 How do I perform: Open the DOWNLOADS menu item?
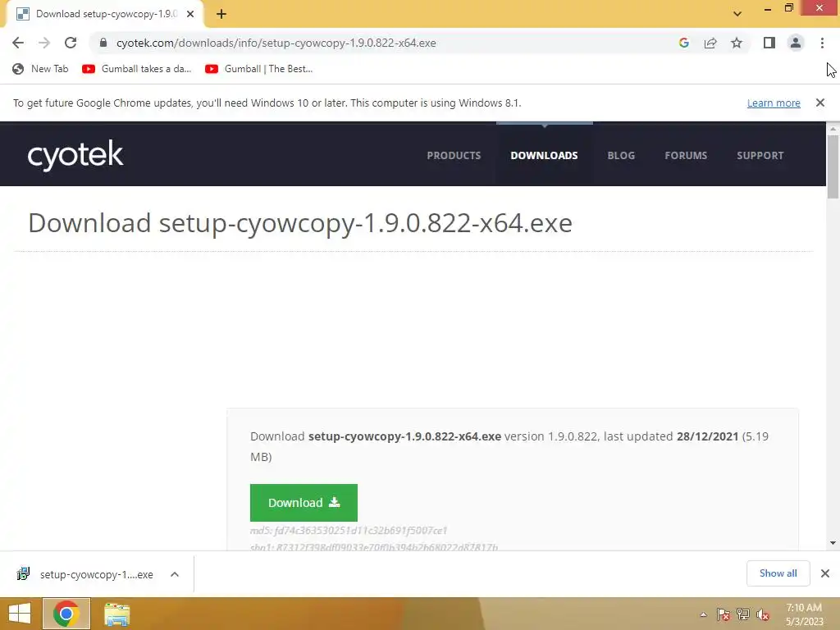pos(544,155)
